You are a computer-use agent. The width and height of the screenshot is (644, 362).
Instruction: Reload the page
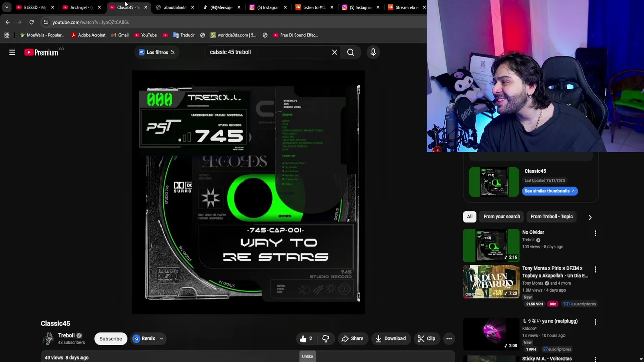31,22
